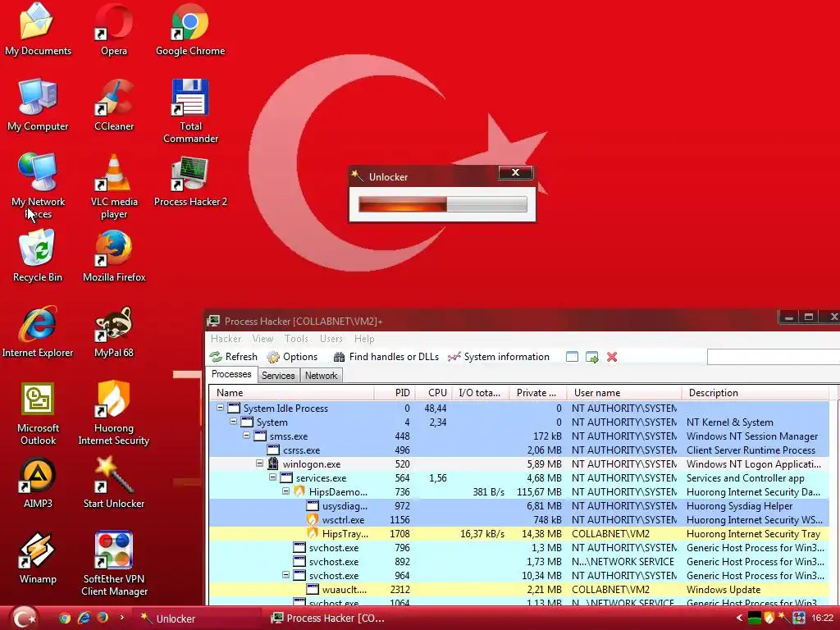The height and width of the screenshot is (630, 840).
Task: Click the red X terminate icon
Action: (x=612, y=357)
